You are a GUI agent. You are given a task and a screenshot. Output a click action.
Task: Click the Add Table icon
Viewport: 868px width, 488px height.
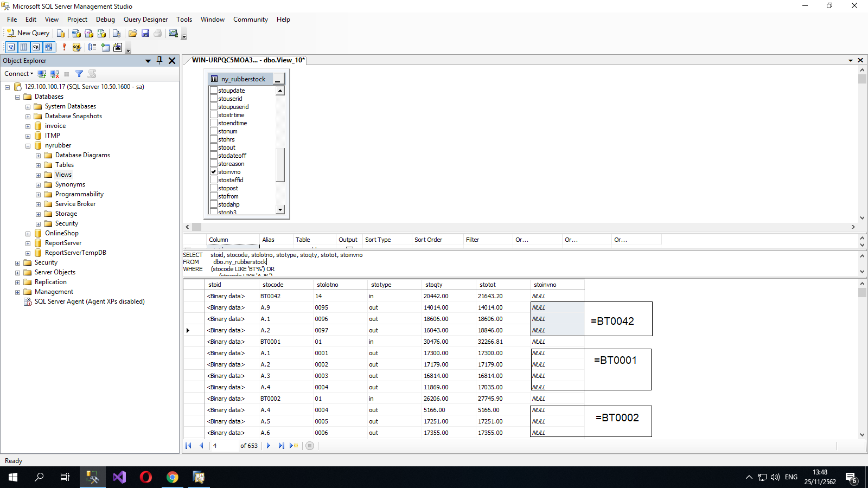[x=105, y=47]
